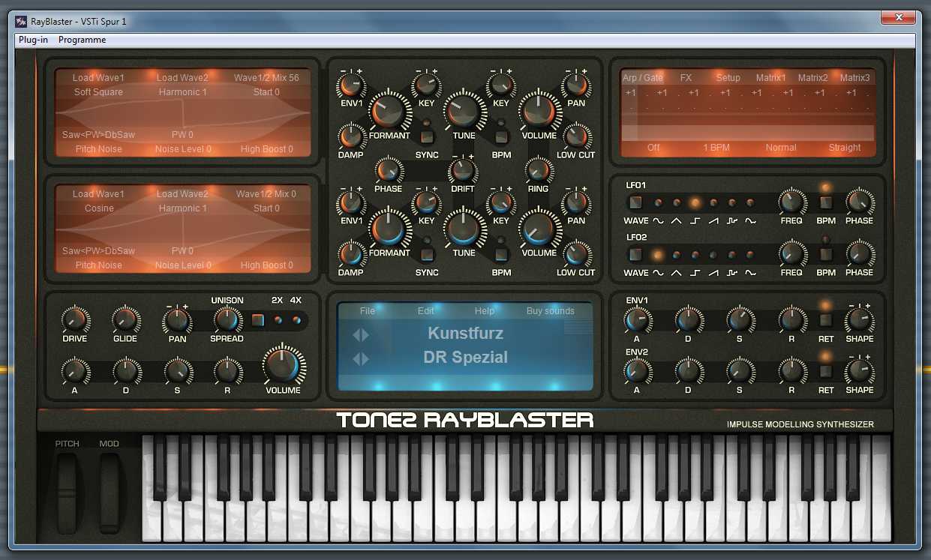Open Harmonic 1 selector in Soft Square display
The height and width of the screenshot is (560, 931).
point(183,92)
